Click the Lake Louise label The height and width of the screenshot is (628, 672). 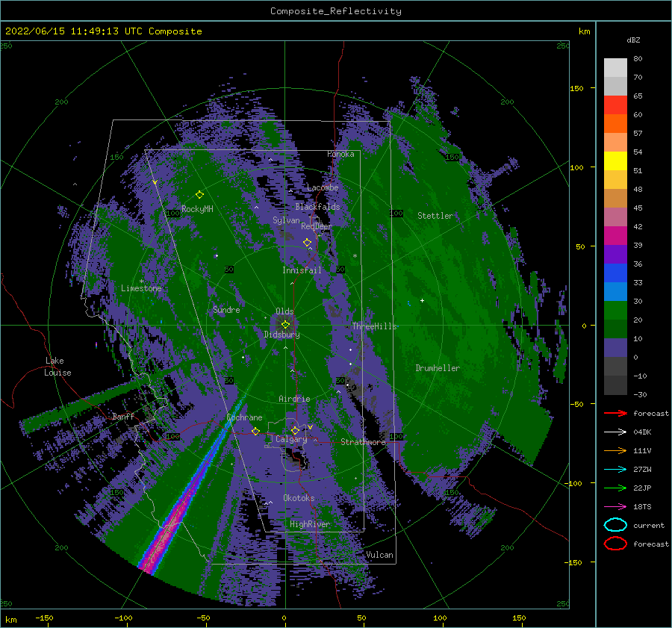coord(57,367)
